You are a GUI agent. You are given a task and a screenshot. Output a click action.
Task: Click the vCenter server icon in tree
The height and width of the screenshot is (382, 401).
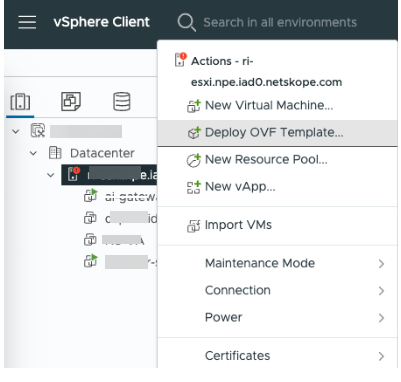pos(38,130)
